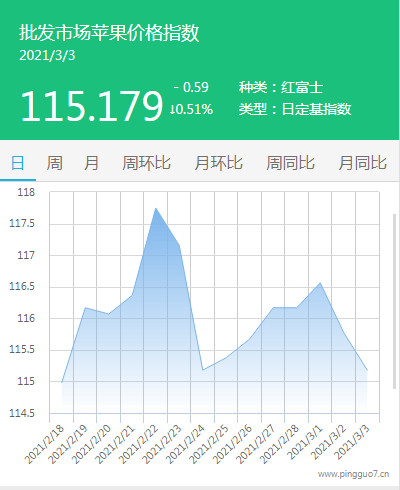Click the 115.179 index value

tap(92, 106)
